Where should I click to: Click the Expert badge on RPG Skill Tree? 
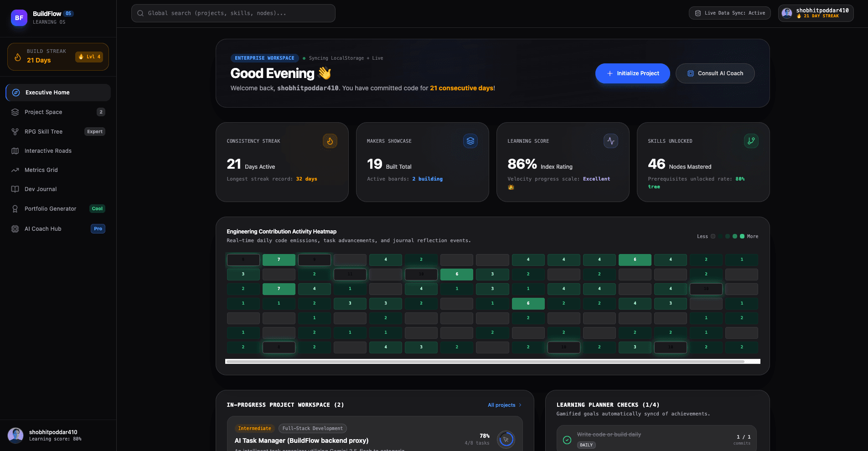pos(95,132)
